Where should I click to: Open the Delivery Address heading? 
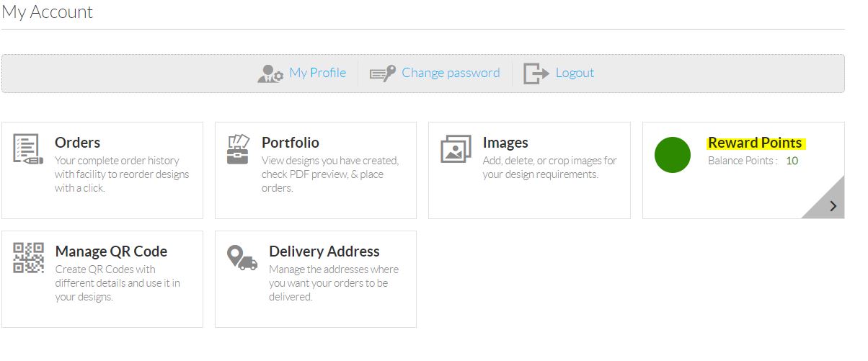pos(324,251)
